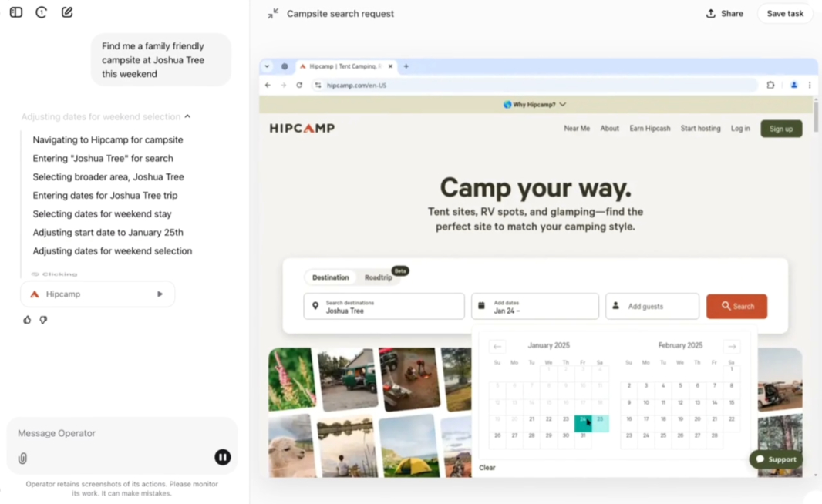The height and width of the screenshot is (504, 822).
Task: Click the Add dates field
Action: (534, 307)
